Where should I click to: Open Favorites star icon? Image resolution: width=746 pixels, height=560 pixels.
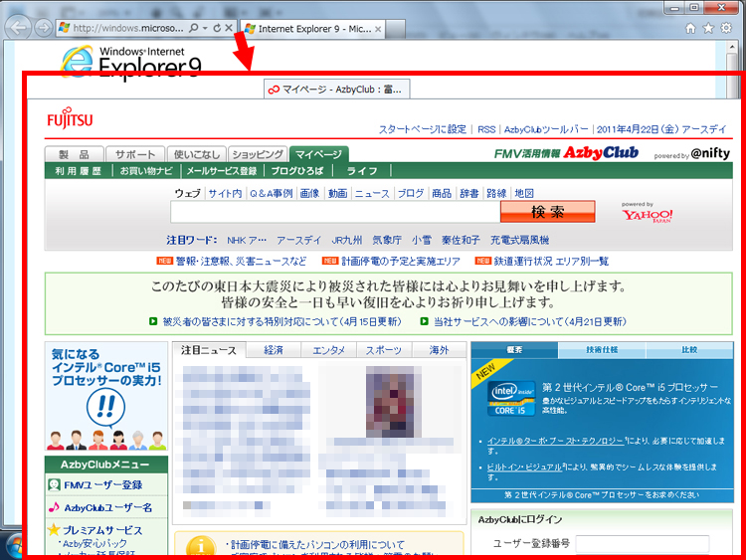[x=708, y=28]
